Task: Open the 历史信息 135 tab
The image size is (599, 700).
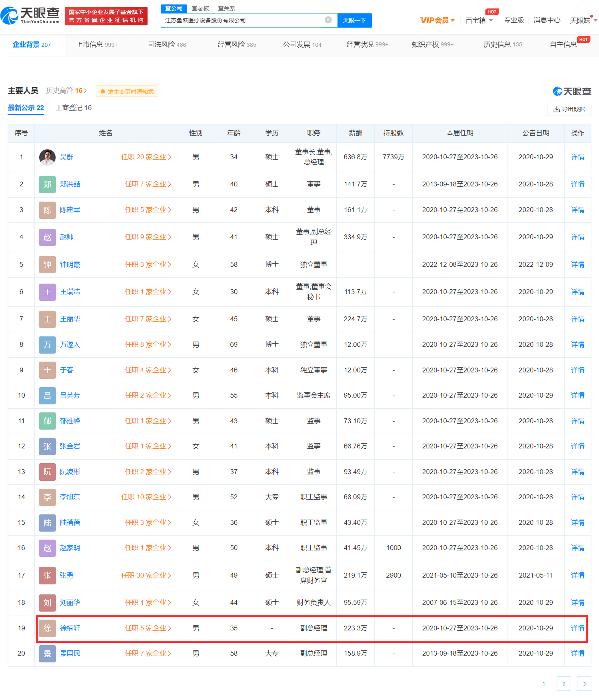Action: point(503,45)
